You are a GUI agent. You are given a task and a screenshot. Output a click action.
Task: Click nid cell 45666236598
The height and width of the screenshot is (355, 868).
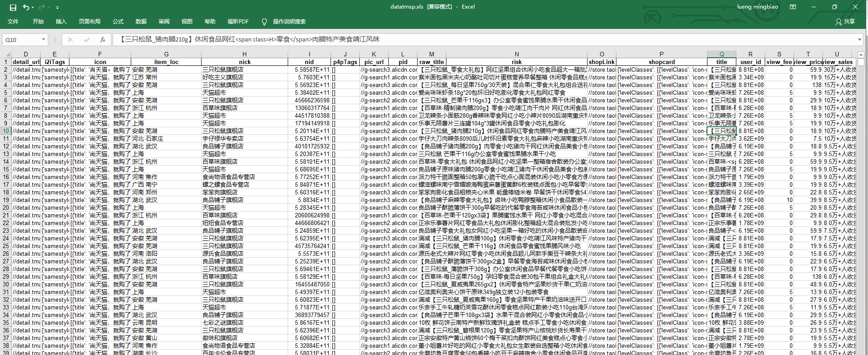tap(309, 100)
